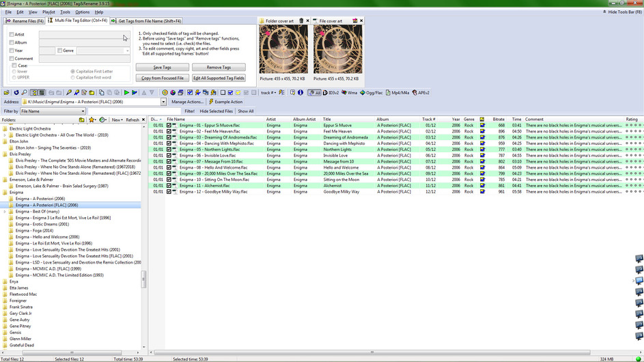Enable the Comment checkbox
This screenshot has width=644, height=362.
point(12,59)
